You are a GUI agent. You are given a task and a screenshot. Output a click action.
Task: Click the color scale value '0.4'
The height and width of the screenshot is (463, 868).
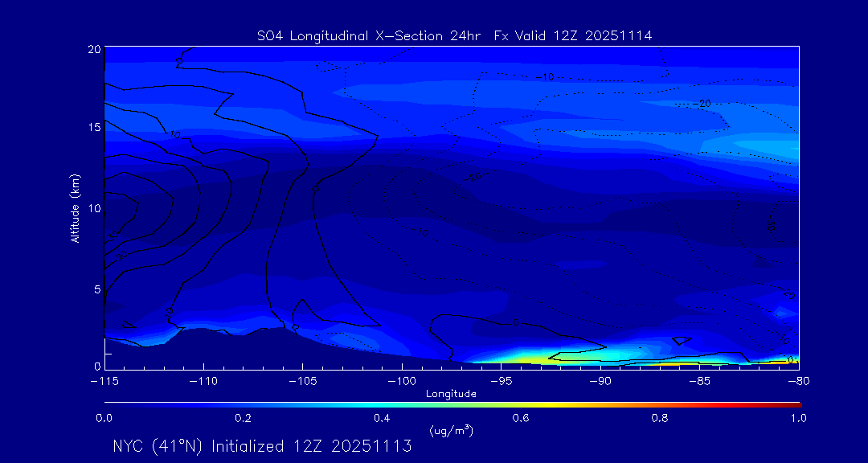(x=383, y=418)
